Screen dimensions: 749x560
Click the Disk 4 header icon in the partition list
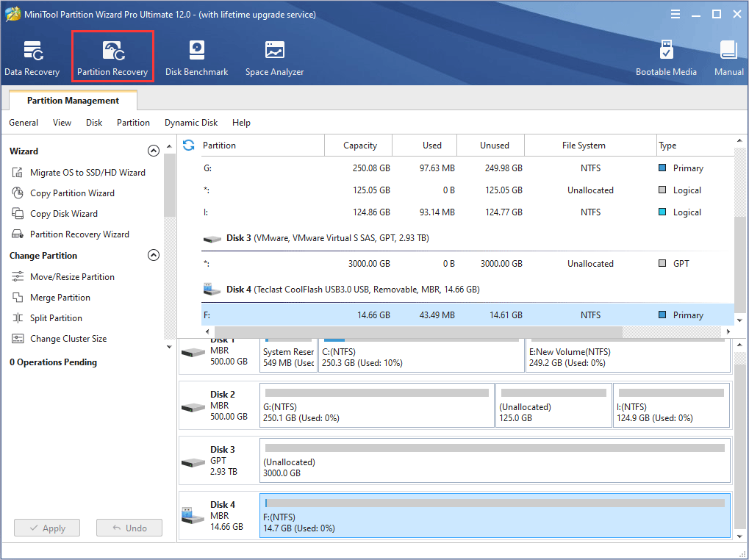[x=212, y=289]
